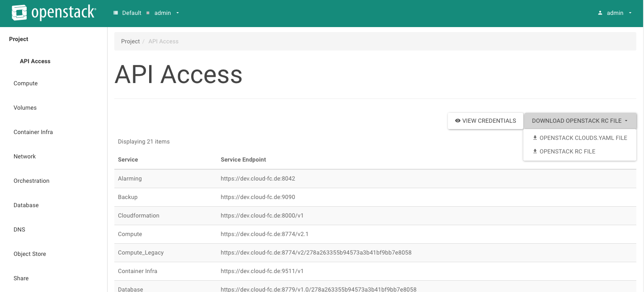Click the OpenStack logo
644x292 pixels.
click(54, 13)
